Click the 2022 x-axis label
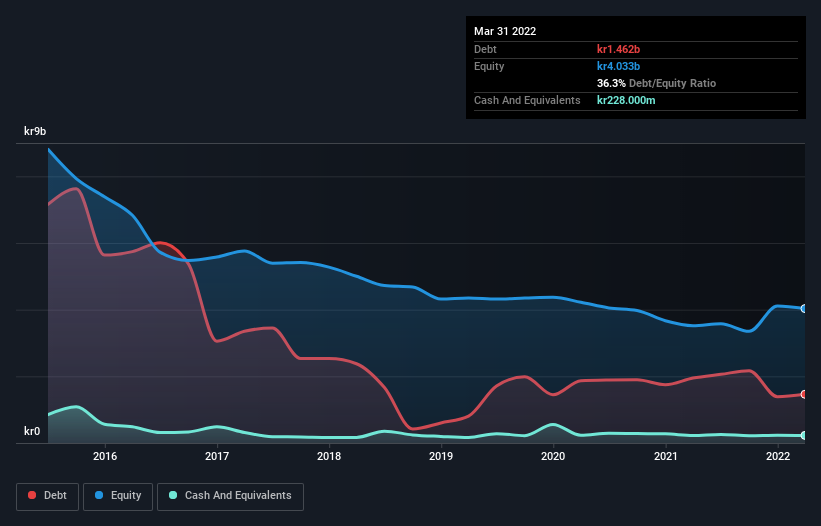821x526 pixels. [778, 456]
